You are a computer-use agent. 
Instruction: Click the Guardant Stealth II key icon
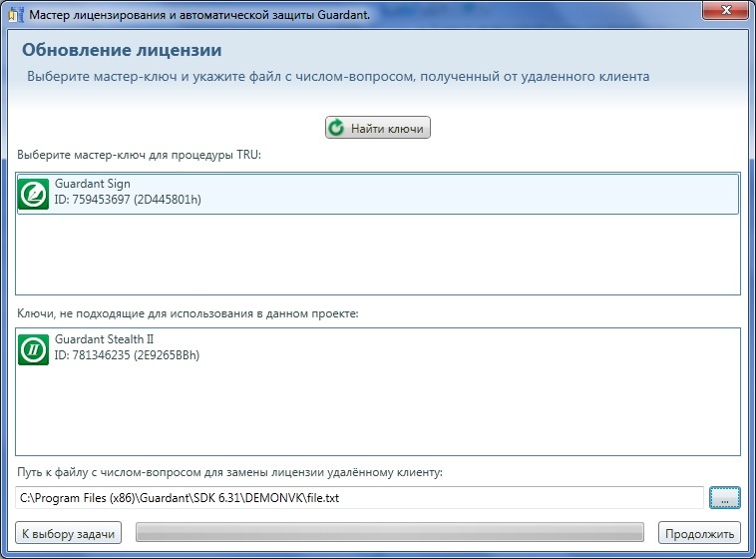(x=33, y=349)
